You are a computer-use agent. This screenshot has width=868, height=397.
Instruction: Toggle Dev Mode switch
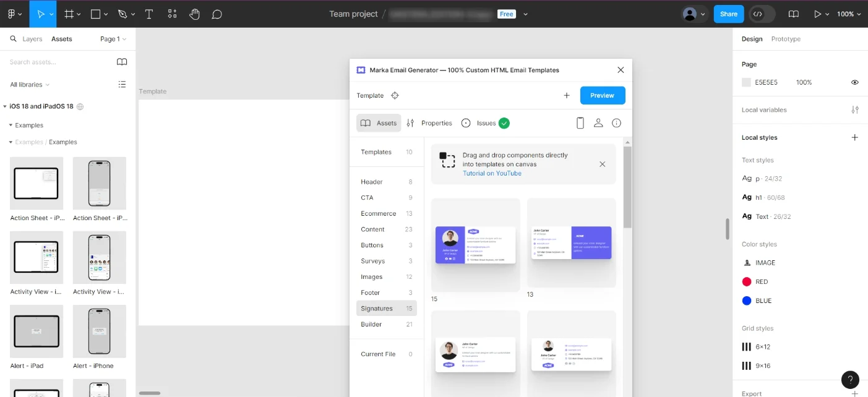(x=762, y=14)
